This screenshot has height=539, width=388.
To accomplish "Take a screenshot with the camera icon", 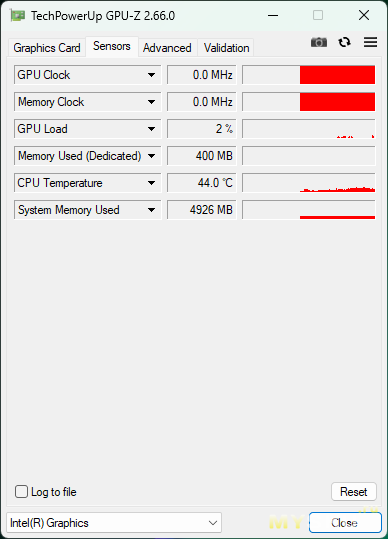I will (x=319, y=42).
